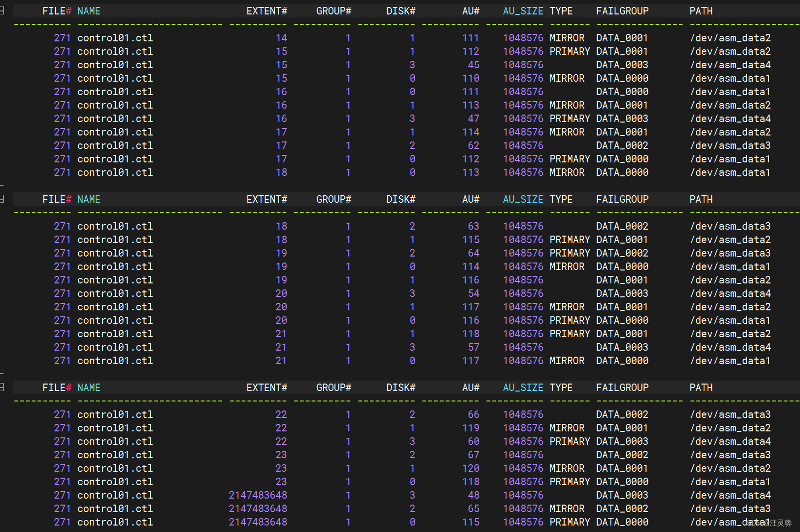The height and width of the screenshot is (532, 800).
Task: Click the PATH column header in the top table
Action: pos(701,10)
